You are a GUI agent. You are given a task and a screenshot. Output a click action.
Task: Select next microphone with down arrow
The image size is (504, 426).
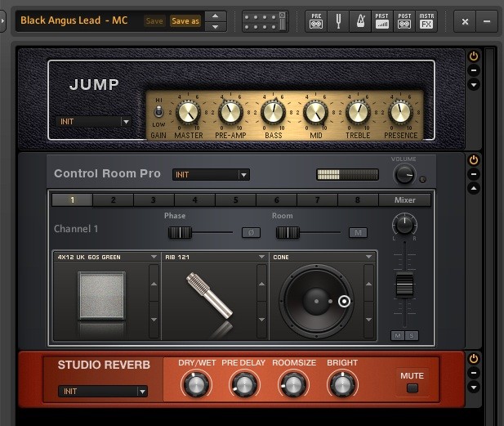click(x=261, y=320)
